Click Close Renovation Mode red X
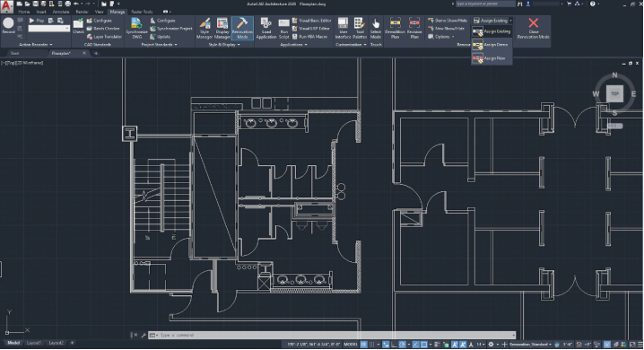 pos(533,29)
